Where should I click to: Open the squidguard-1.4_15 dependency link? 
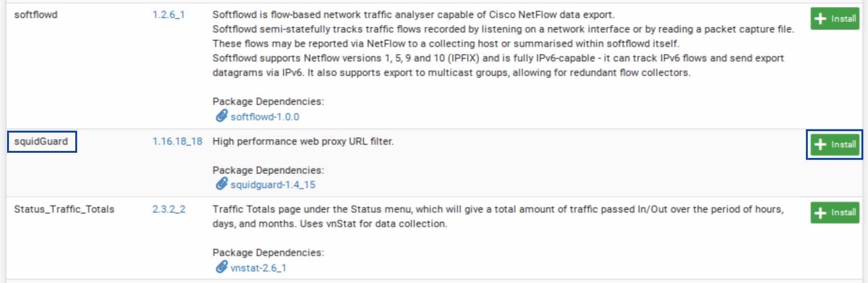[x=273, y=185]
